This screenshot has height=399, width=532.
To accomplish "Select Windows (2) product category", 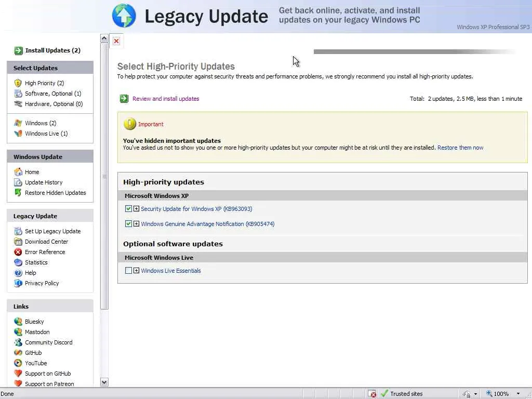I will coord(41,123).
